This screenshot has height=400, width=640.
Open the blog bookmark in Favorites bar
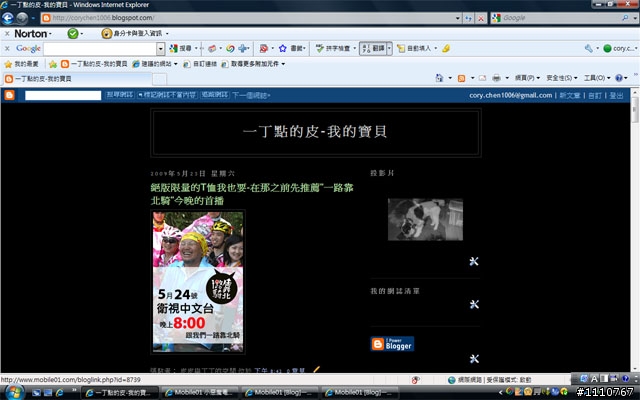click(x=94, y=64)
